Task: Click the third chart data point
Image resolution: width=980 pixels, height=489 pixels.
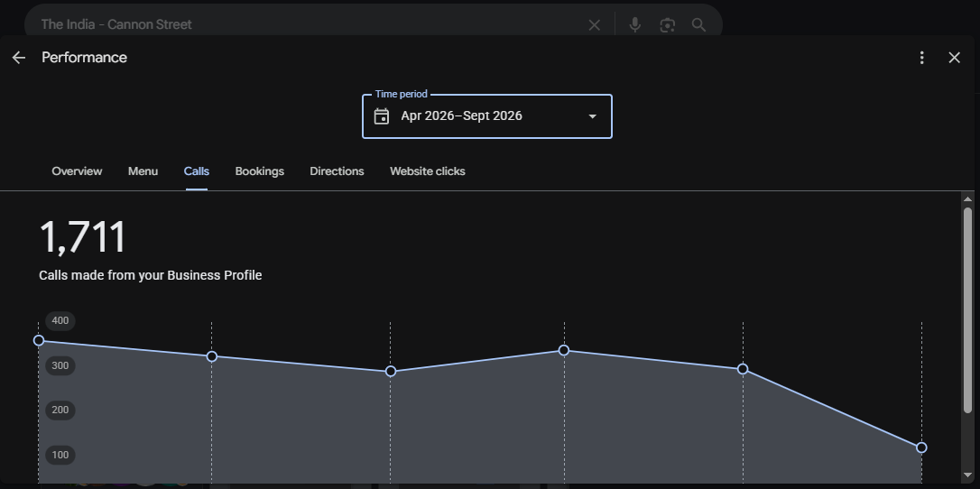Action: tap(391, 372)
